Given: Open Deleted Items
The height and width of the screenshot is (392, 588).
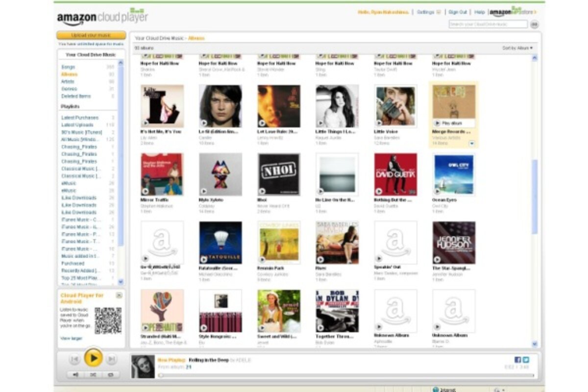Looking at the screenshot, I should coord(76,96).
